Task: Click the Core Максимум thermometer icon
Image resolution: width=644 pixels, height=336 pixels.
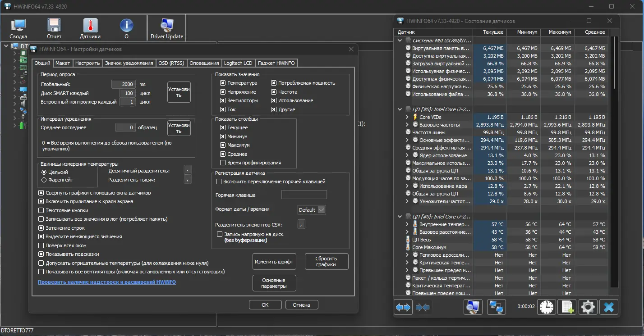Action: pos(408,247)
